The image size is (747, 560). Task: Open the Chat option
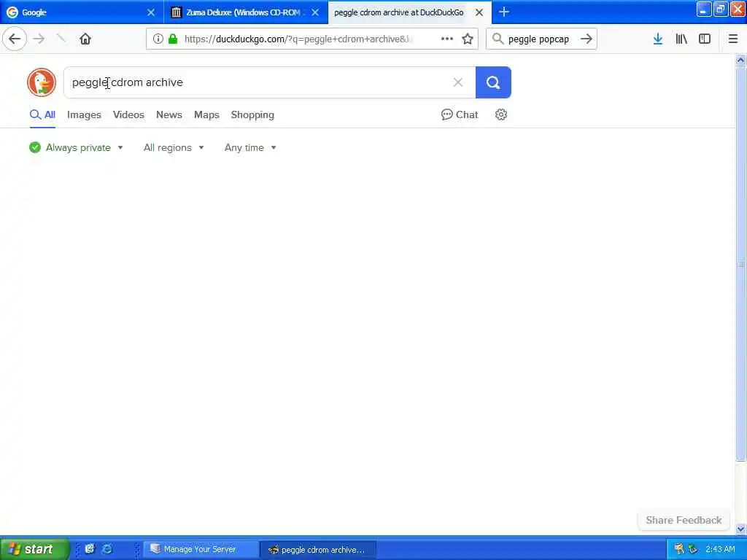click(460, 114)
